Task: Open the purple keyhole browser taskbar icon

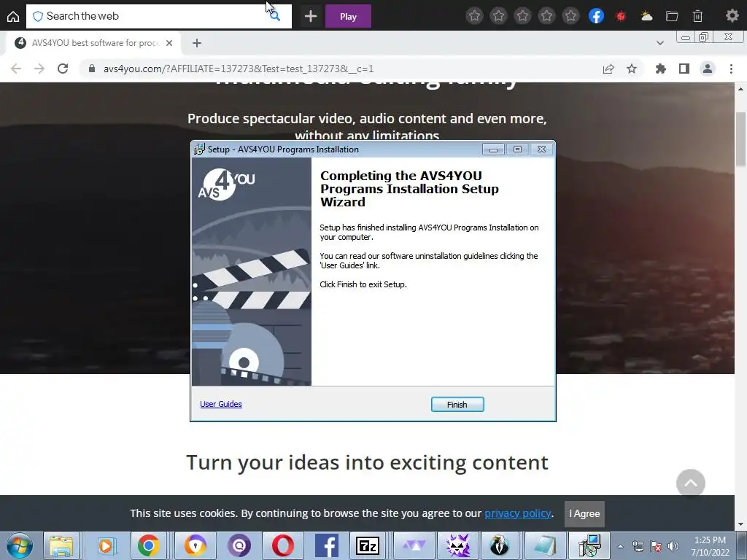Action: click(x=195, y=545)
